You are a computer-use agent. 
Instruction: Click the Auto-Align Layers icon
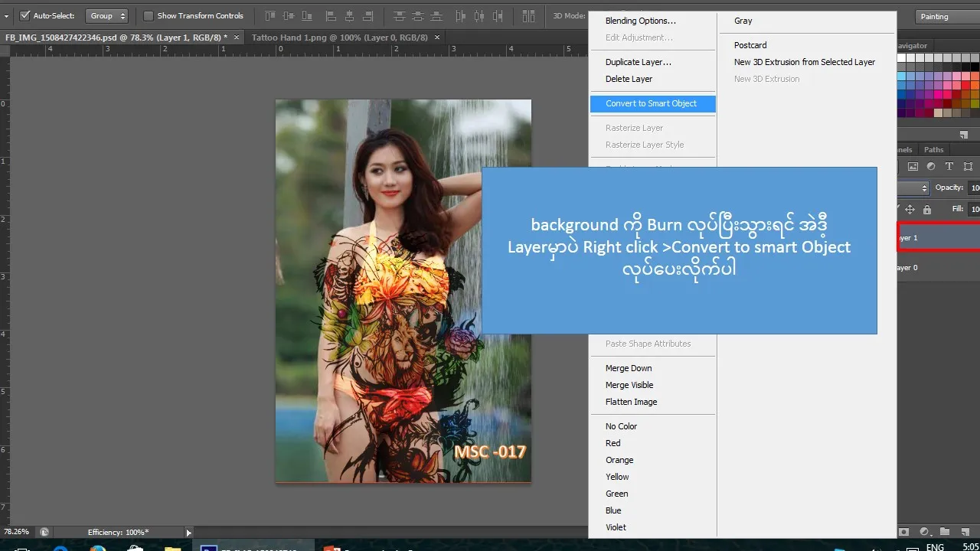point(529,15)
